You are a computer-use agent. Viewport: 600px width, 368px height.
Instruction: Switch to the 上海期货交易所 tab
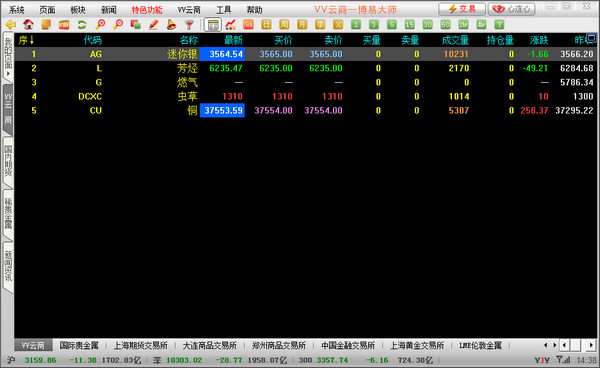point(140,345)
